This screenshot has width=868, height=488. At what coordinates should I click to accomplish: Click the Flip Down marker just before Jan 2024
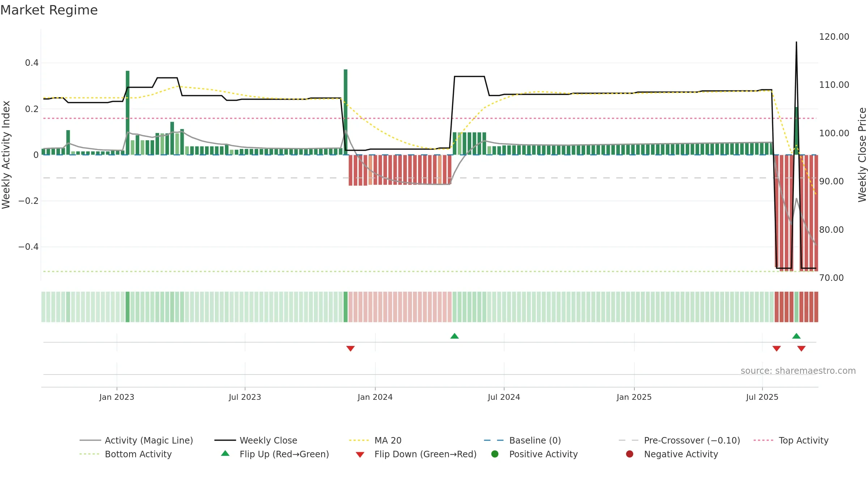tap(350, 348)
